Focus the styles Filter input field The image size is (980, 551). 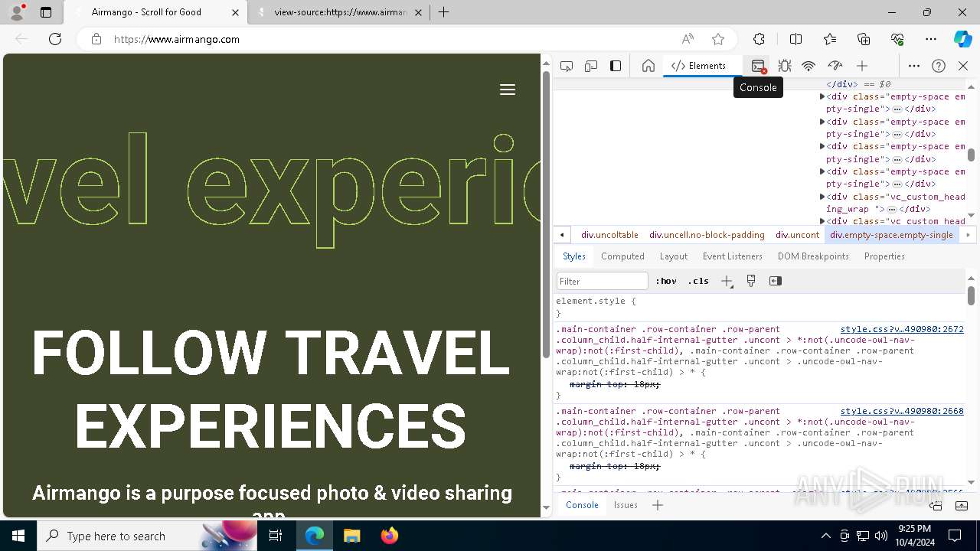point(603,281)
